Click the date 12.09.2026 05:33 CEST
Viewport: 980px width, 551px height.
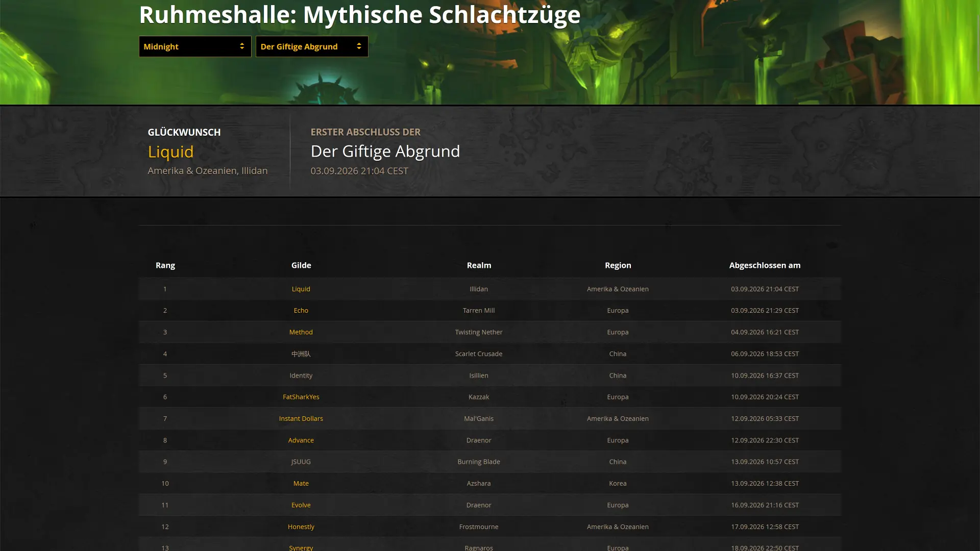click(765, 418)
